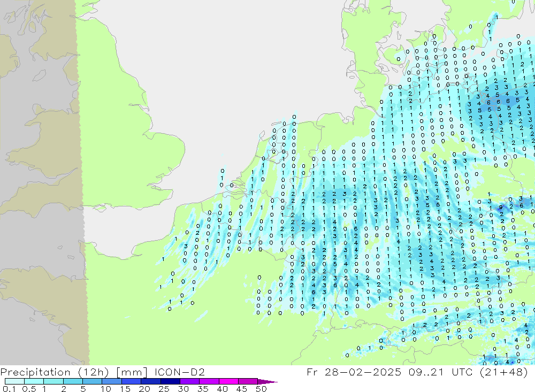Image resolution: width=535 pixels, height=392 pixels.
Task: Click the 40–45 mm magenta legend swatch
Action: pos(228,381)
